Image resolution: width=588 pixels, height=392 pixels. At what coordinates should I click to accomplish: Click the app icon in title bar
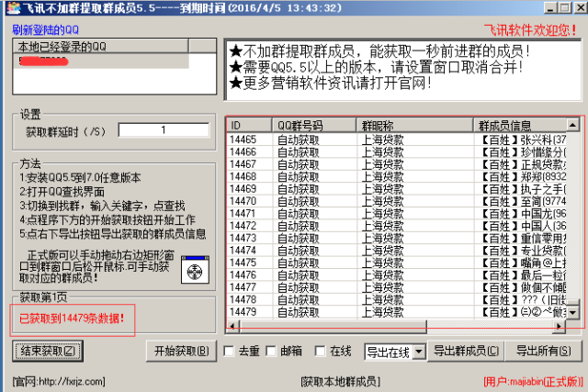13,7
